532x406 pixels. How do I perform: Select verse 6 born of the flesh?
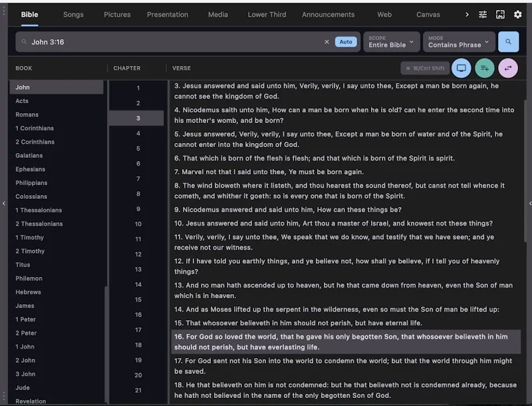coord(346,158)
